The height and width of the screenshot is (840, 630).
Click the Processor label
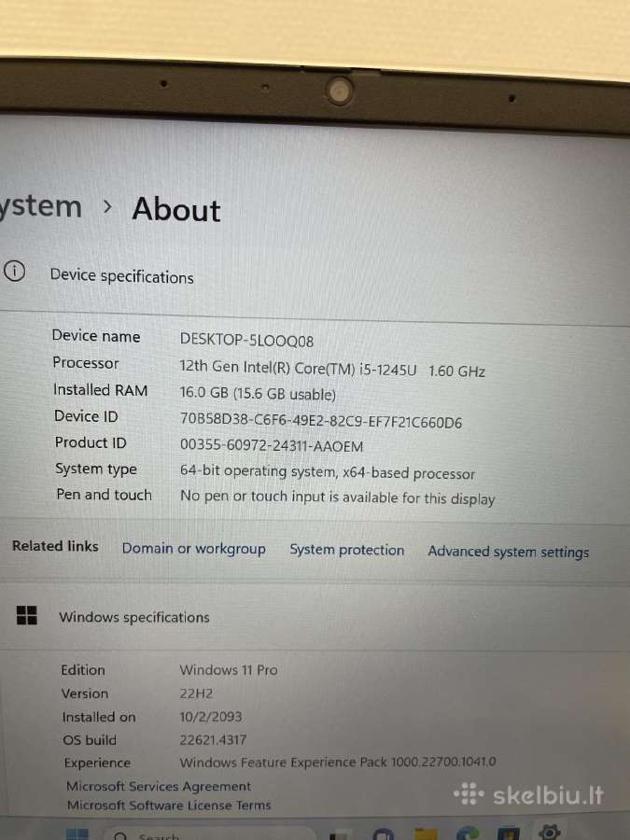[86, 363]
